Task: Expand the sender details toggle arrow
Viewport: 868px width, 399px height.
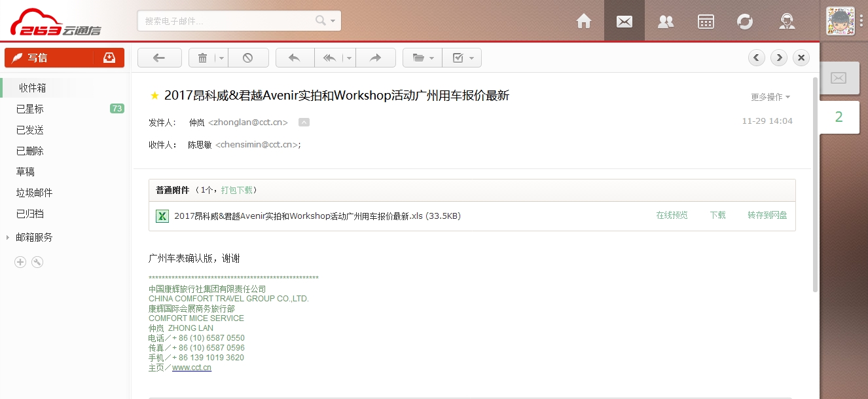Action: pos(304,122)
